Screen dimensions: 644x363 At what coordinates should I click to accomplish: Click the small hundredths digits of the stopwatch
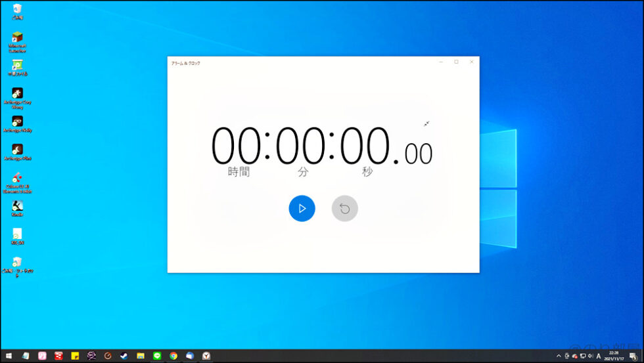418,154
